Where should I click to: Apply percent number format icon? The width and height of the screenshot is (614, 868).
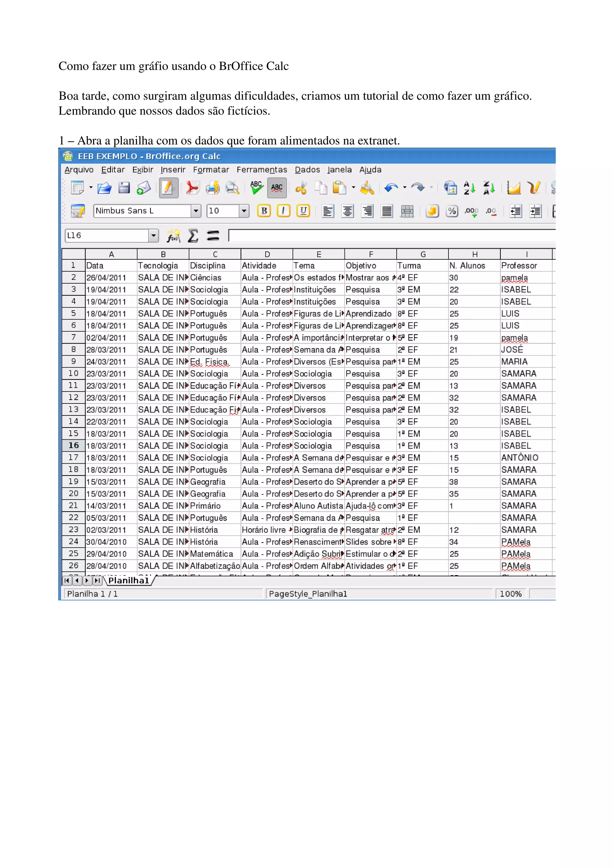pos(452,211)
